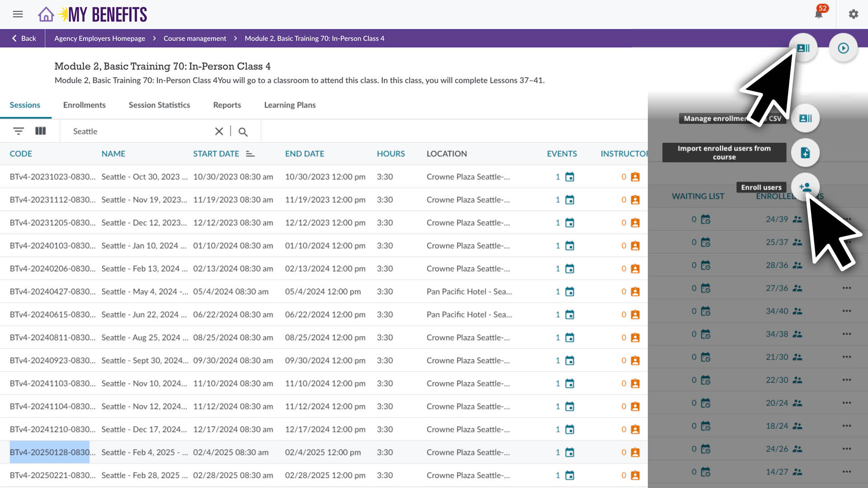Open the Session Statistics tab
Screen dimensions: 868x488
tap(159, 105)
